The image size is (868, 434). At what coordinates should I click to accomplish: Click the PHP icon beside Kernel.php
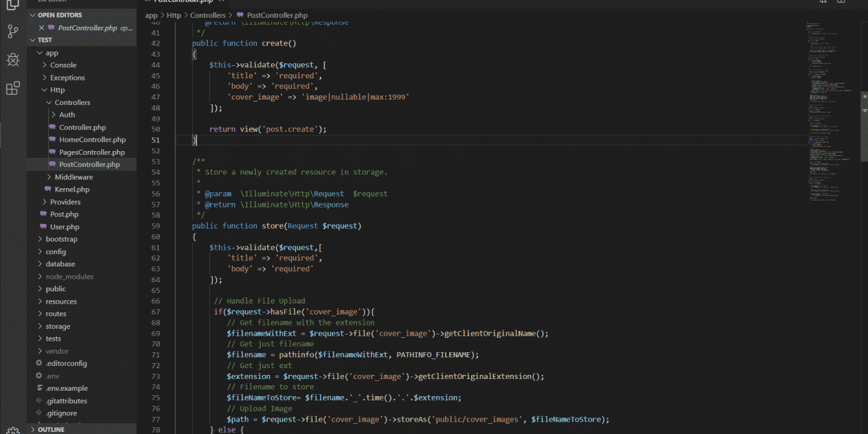[48, 190]
